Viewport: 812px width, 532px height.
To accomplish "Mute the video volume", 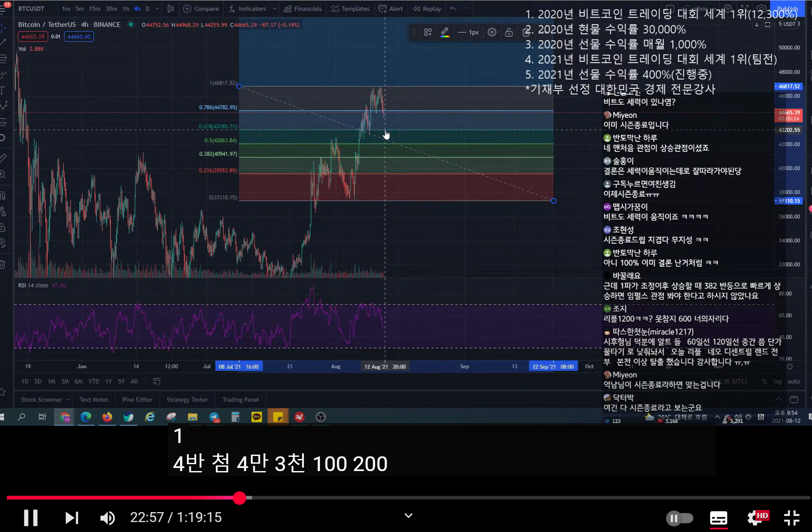I will (108, 517).
